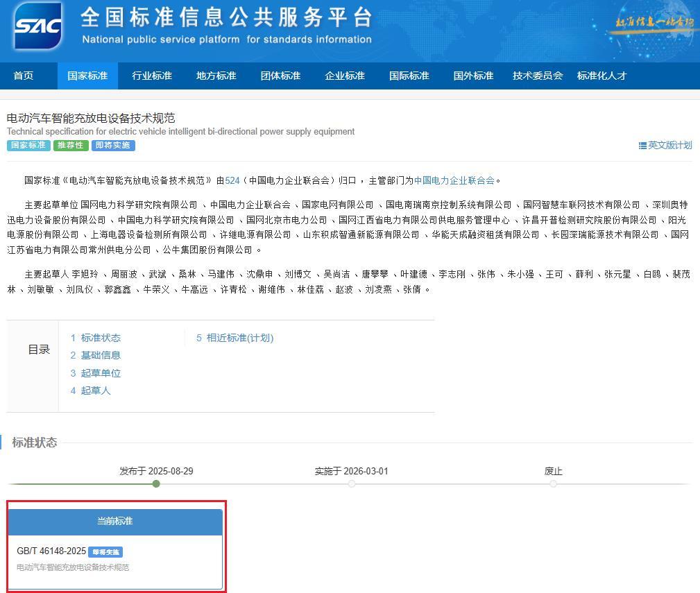Jump to 1 标准状态 in contents

[x=96, y=338]
